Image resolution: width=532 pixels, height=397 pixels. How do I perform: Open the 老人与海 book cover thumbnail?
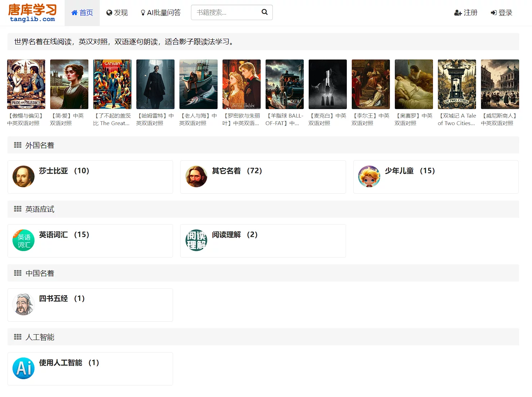pos(199,84)
